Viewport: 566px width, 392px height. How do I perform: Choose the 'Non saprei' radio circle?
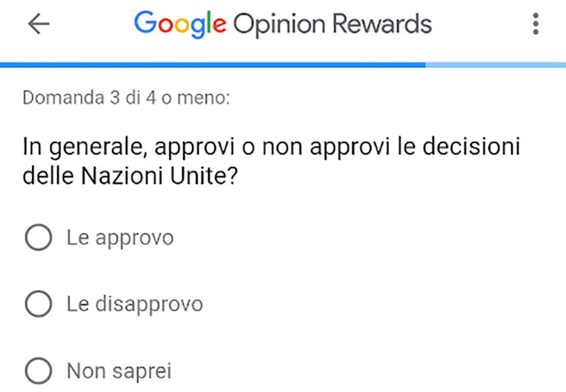click(x=38, y=371)
